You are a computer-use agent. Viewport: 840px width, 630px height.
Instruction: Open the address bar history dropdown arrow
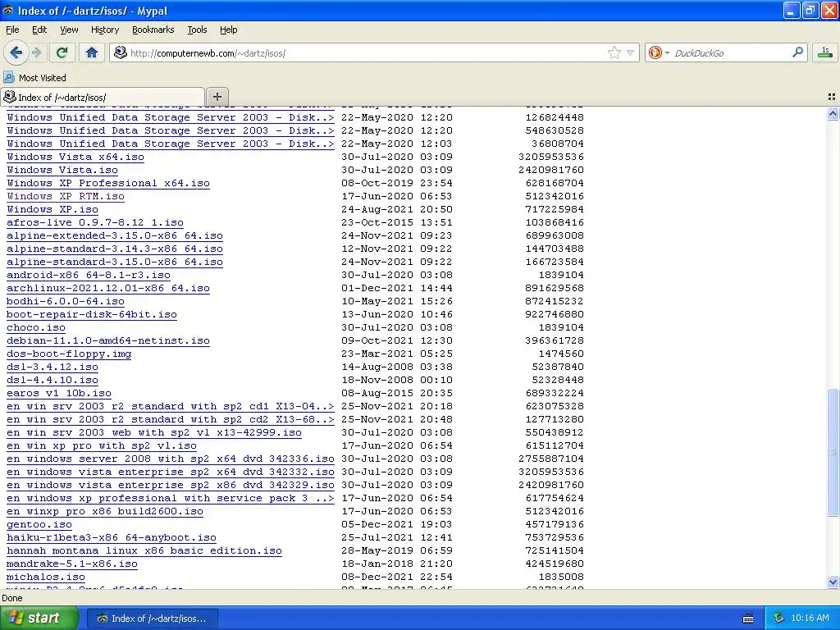(x=631, y=53)
